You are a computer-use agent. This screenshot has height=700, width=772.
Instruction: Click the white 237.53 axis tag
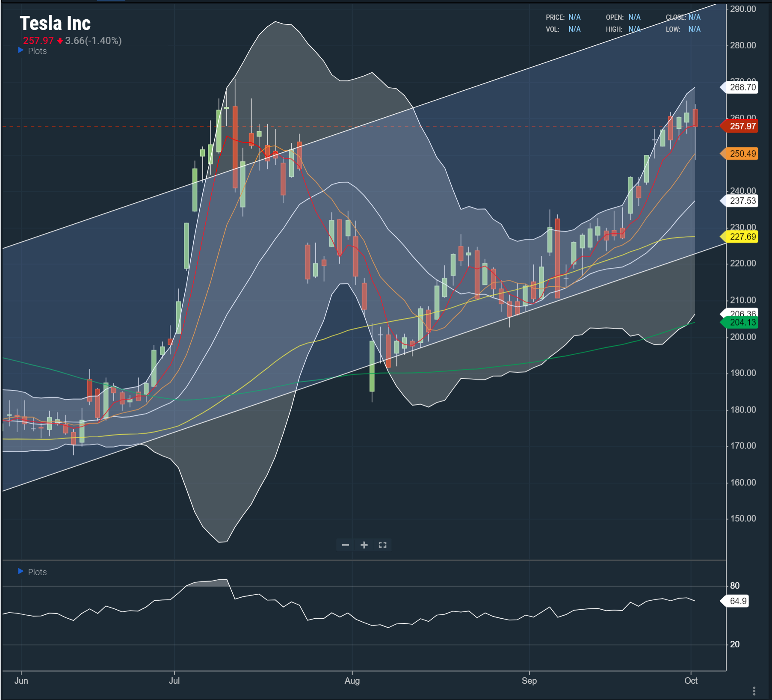[x=742, y=201]
